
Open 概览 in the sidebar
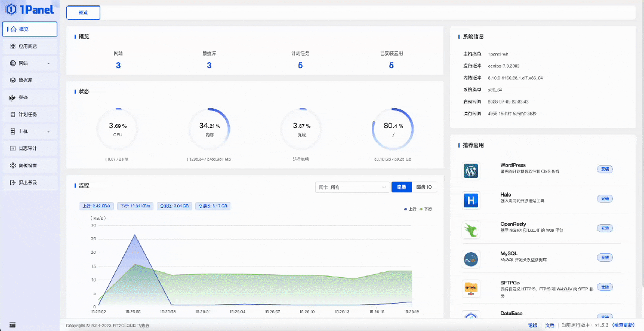(x=30, y=29)
